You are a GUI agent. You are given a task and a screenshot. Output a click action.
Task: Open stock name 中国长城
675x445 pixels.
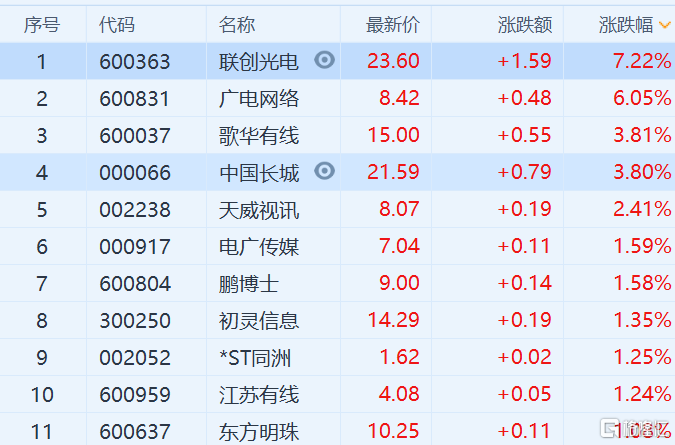259,173
